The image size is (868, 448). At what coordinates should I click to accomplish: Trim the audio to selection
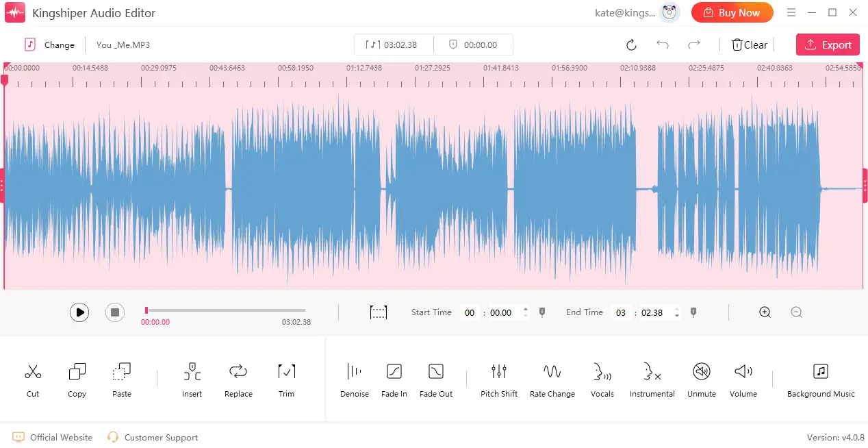tap(286, 377)
